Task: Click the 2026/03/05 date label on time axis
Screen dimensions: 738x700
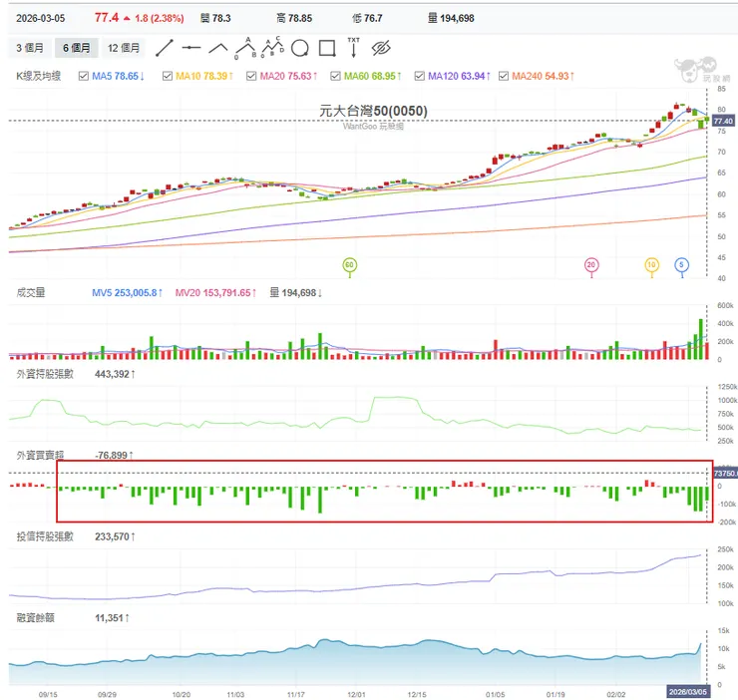Action: [688, 692]
